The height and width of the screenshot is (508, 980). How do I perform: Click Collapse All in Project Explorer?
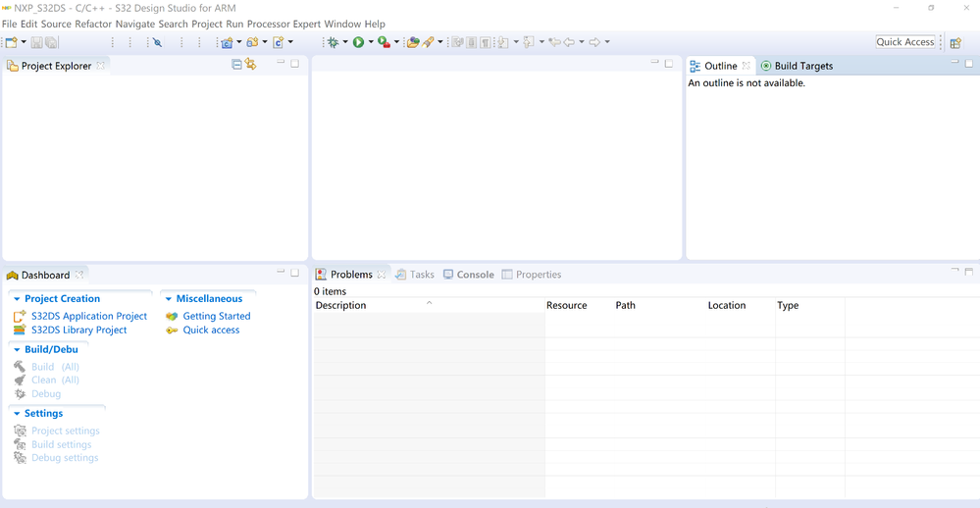(x=236, y=65)
